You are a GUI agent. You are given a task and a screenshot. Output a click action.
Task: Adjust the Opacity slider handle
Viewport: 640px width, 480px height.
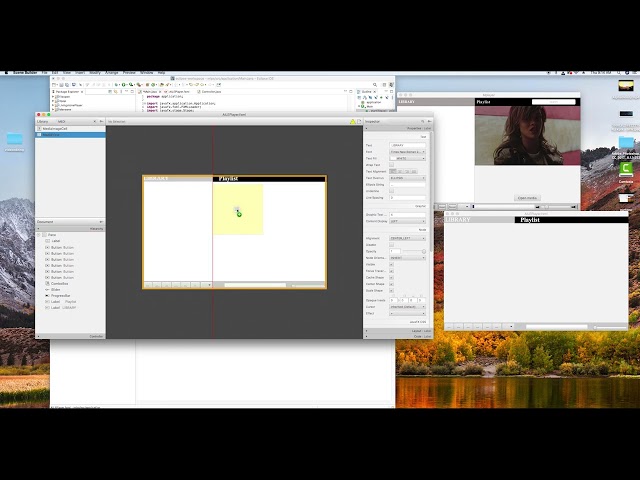[424, 251]
